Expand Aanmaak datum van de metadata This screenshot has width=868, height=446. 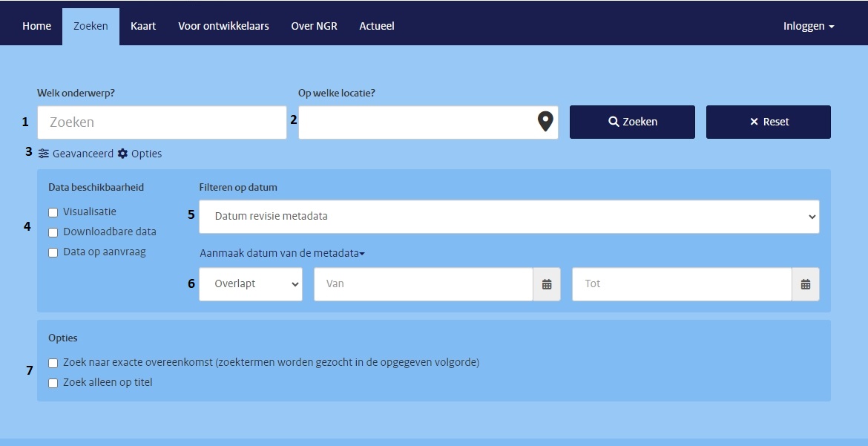click(282, 254)
